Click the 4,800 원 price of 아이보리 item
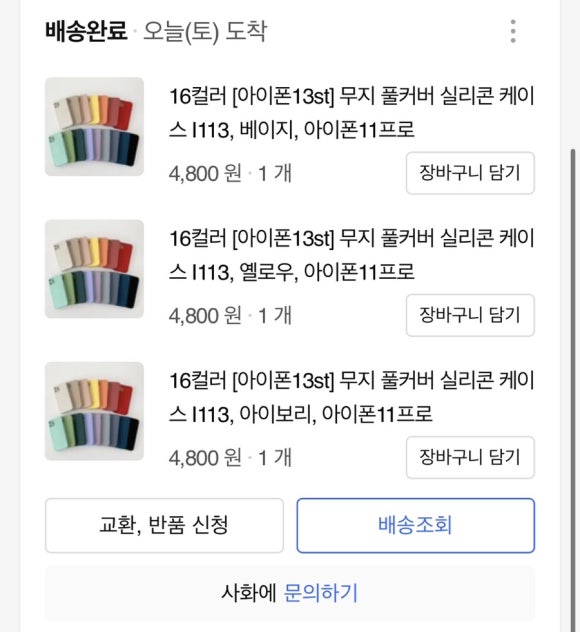Screen dimensions: 580x632 tap(205, 458)
